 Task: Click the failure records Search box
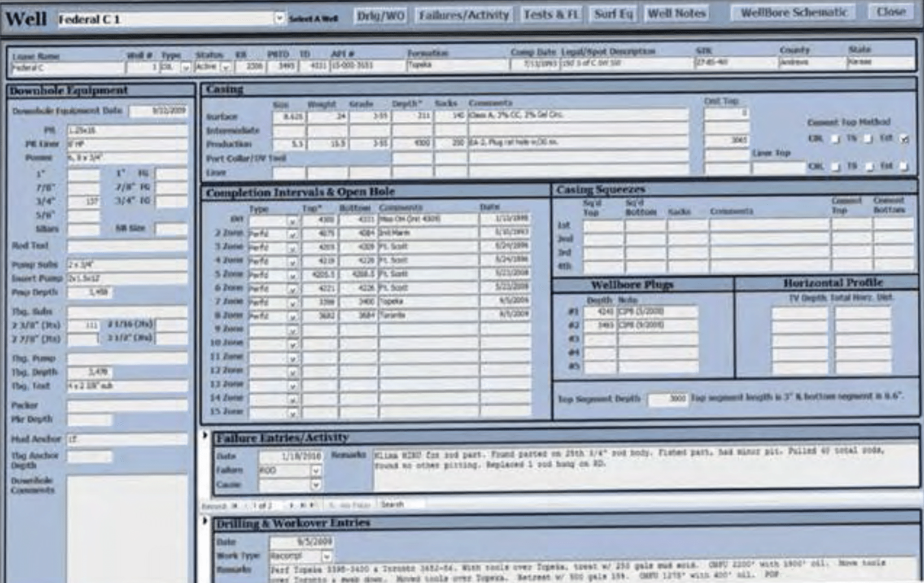(402, 505)
